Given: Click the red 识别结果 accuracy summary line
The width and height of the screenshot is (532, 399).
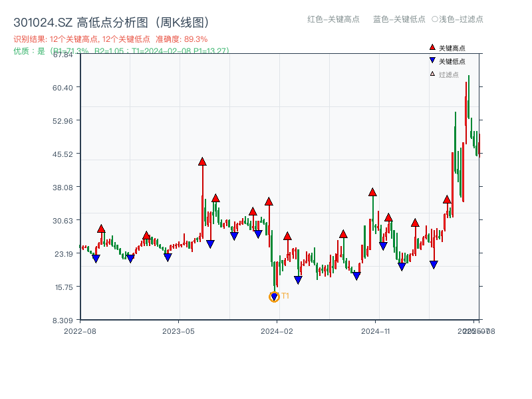Looking at the screenshot, I should pos(110,39).
